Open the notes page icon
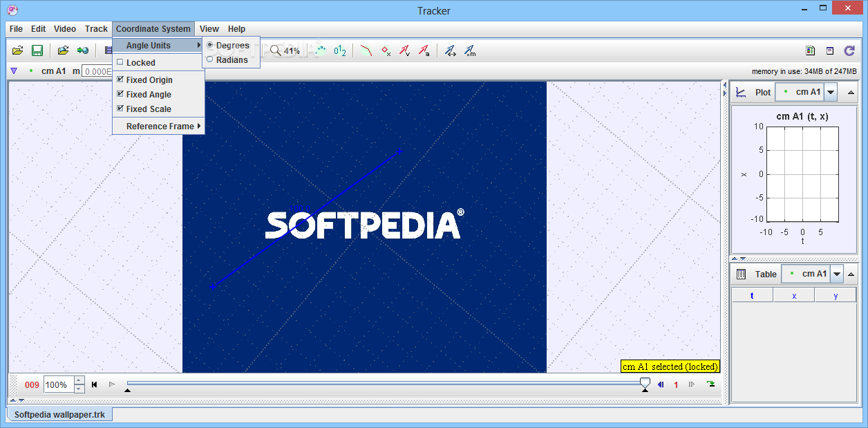Viewport: 868px width, 428px height. 830,50
